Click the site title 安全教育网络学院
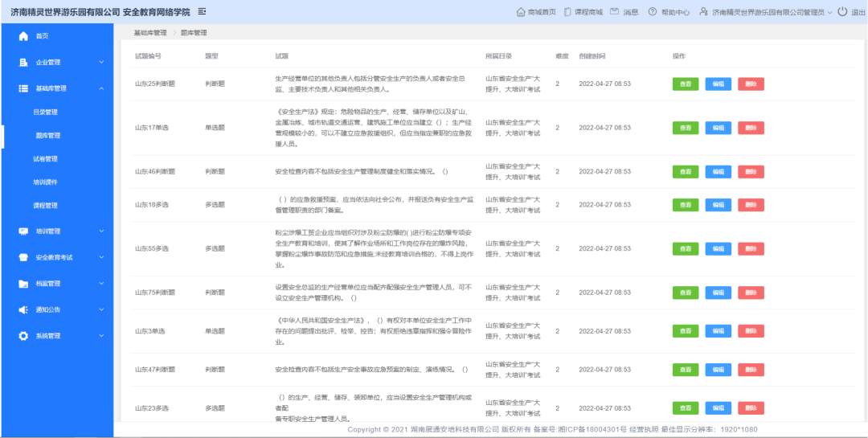 point(157,11)
